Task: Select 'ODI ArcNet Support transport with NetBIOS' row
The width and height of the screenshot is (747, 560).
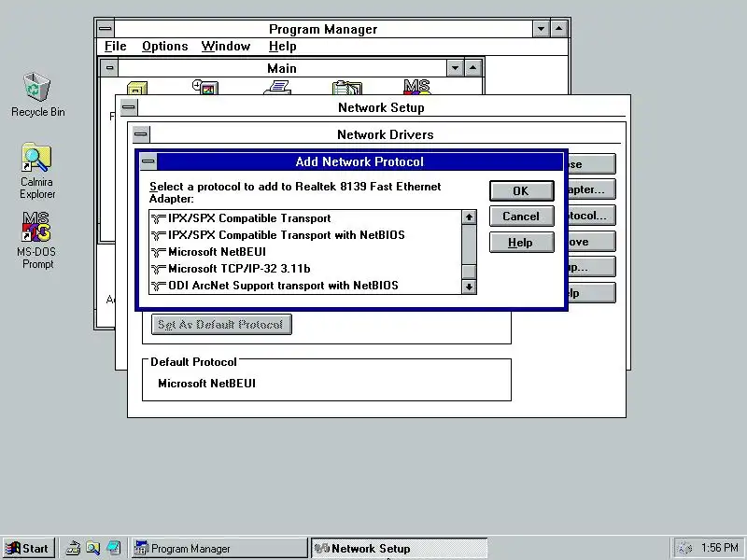Action: (305, 286)
